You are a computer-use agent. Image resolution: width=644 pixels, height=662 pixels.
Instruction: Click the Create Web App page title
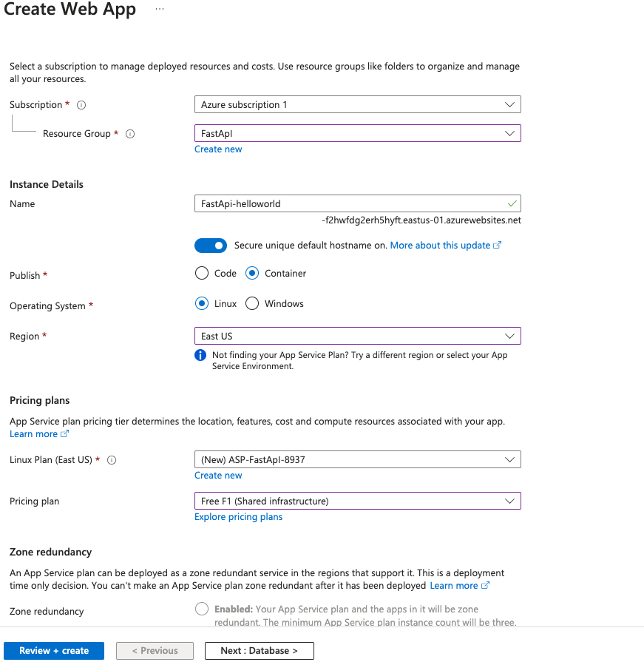tap(70, 10)
